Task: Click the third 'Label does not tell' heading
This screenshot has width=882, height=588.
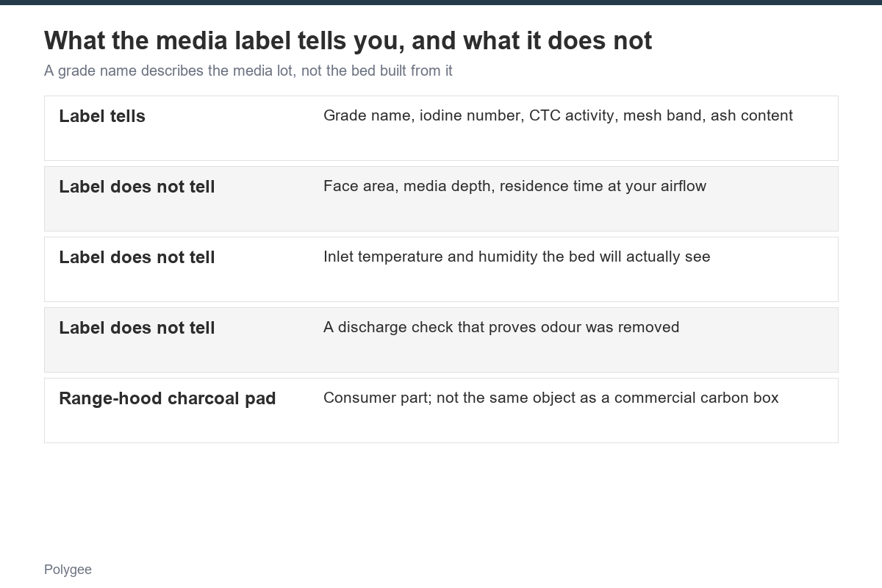Action: tap(137, 328)
